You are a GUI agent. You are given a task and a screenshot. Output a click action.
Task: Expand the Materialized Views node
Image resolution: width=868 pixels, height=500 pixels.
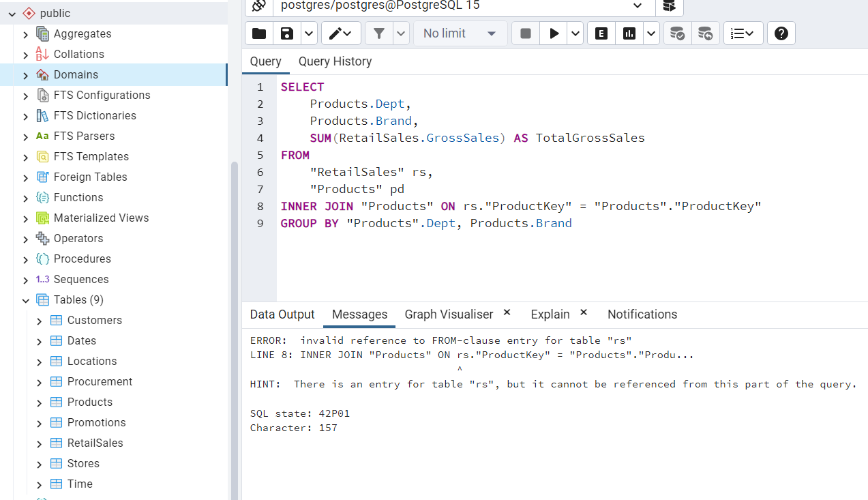(x=26, y=218)
